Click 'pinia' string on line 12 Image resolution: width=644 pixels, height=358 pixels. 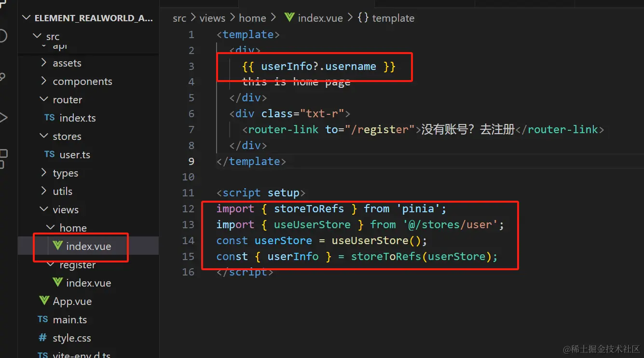[418, 209]
